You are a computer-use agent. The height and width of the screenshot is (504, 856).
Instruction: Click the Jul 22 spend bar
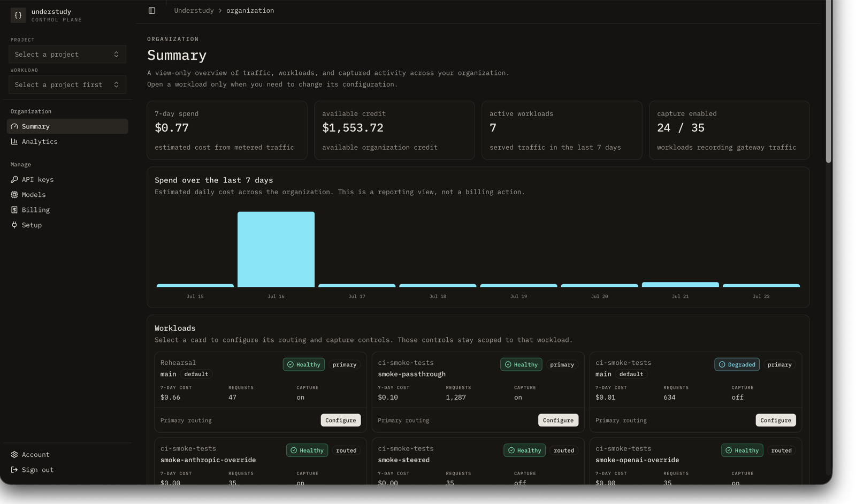[x=761, y=286]
